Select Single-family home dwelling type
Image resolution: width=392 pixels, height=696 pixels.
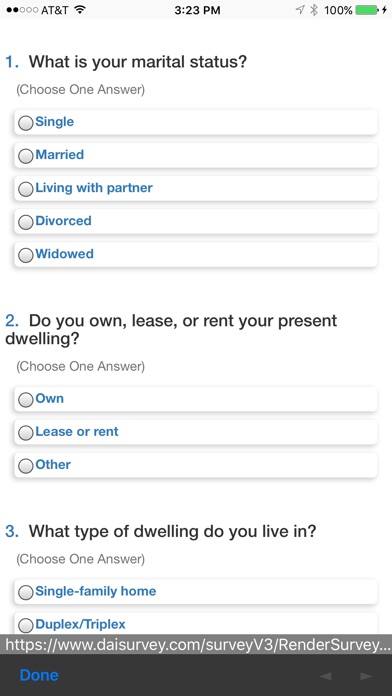(x=26, y=592)
